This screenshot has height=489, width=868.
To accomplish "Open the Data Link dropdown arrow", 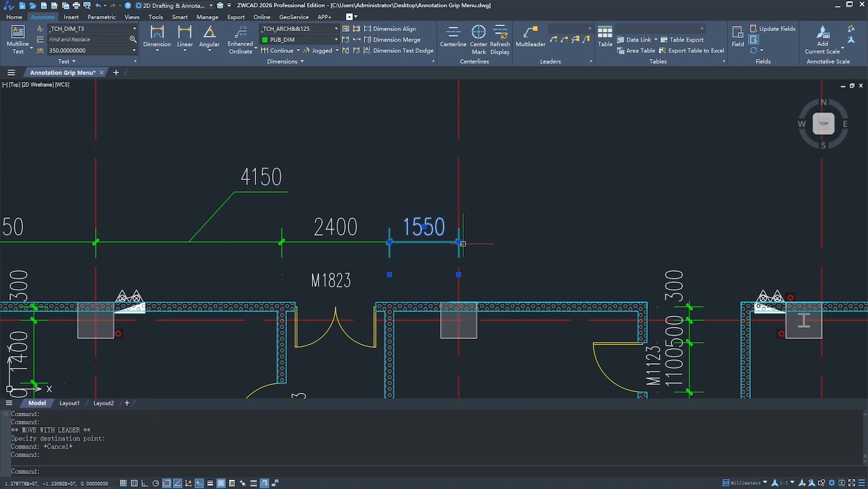I will tap(656, 40).
